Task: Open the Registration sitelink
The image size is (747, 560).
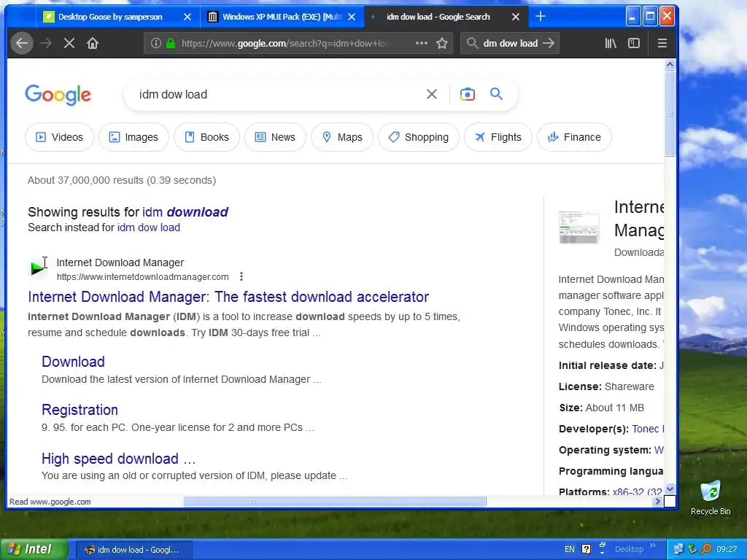Action: pyautogui.click(x=80, y=410)
